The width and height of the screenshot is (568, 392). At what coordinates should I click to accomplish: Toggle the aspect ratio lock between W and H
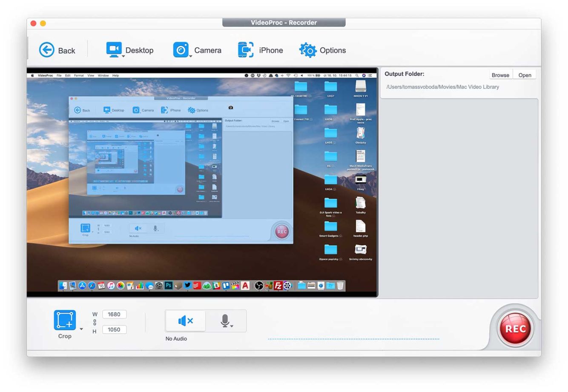coord(95,323)
